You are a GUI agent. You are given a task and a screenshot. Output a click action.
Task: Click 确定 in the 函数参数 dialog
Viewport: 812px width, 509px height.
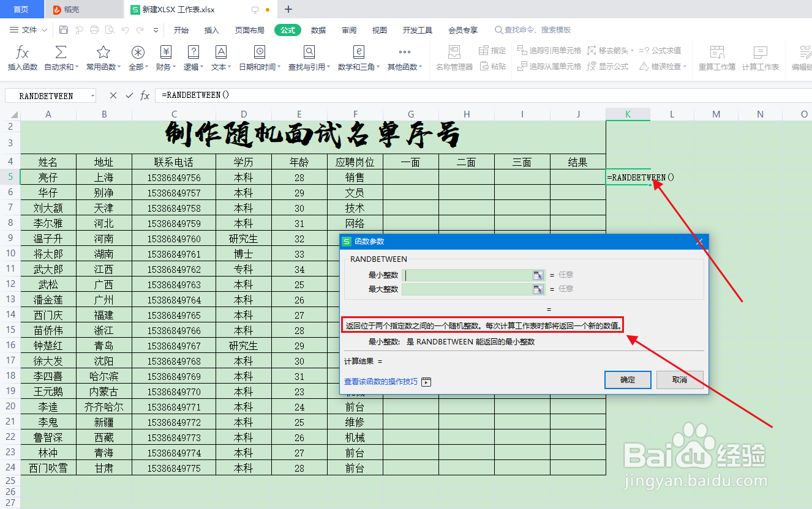coord(628,379)
